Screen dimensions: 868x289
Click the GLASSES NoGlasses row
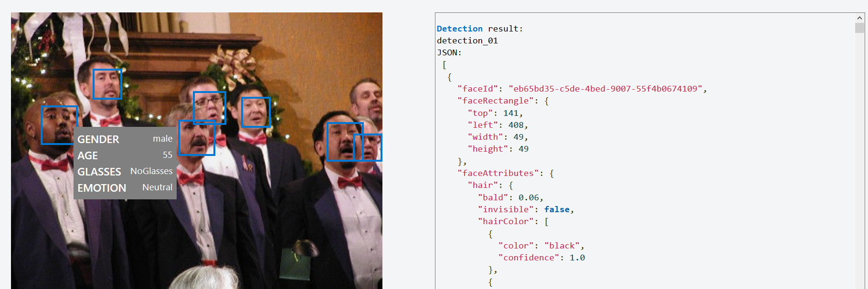(125, 171)
